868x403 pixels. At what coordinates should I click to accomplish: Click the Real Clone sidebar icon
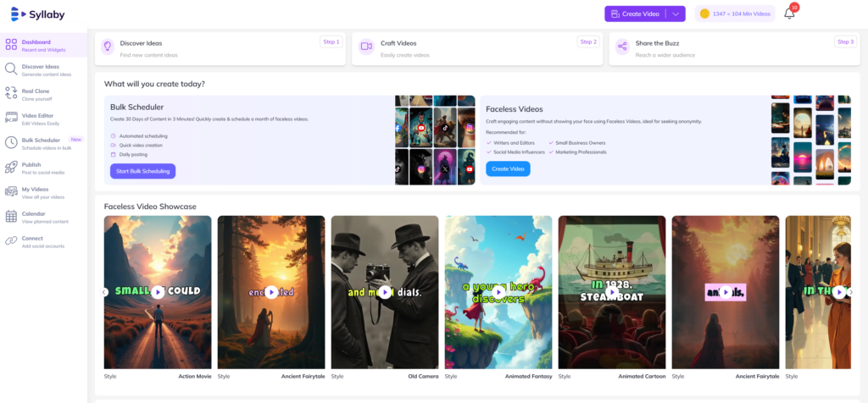(x=11, y=93)
